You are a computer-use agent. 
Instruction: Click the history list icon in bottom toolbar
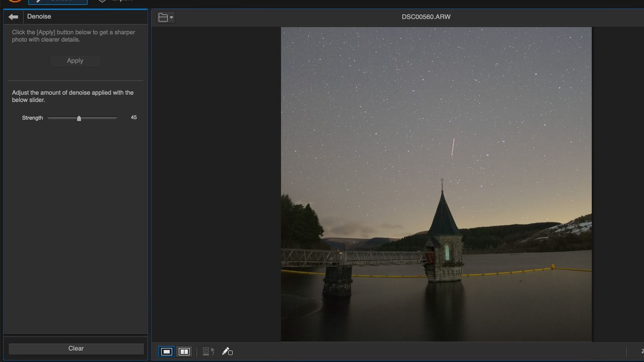208,351
